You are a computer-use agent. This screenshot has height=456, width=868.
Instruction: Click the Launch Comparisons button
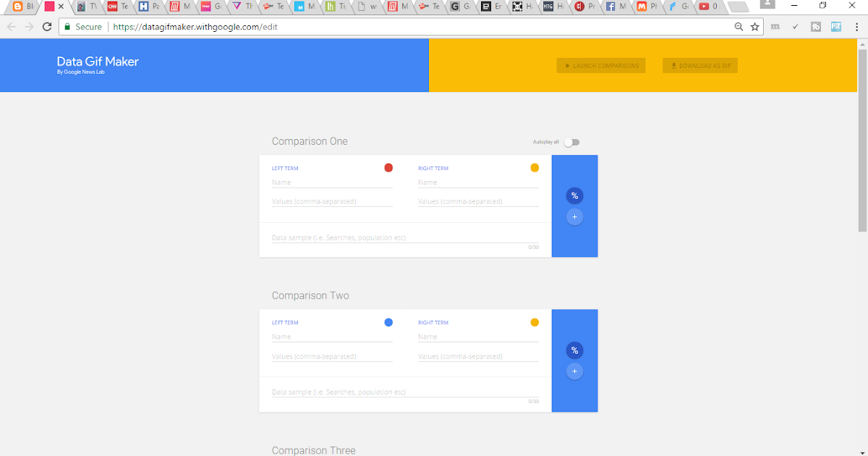(x=601, y=66)
